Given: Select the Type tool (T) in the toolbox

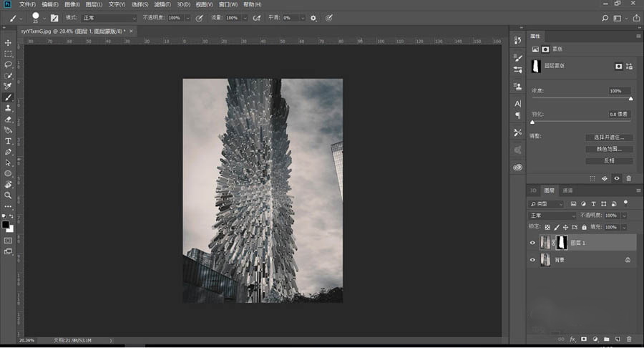Looking at the screenshot, I should [x=8, y=141].
